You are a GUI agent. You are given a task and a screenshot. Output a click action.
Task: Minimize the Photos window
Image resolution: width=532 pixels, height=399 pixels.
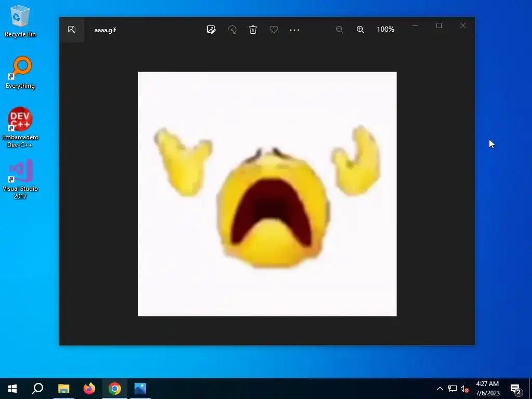tap(415, 26)
